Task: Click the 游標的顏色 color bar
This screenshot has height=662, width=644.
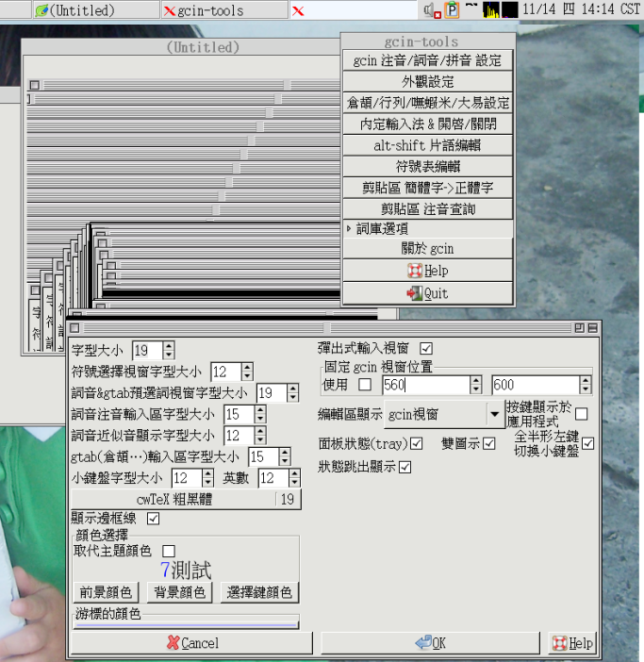Action: (x=186, y=623)
